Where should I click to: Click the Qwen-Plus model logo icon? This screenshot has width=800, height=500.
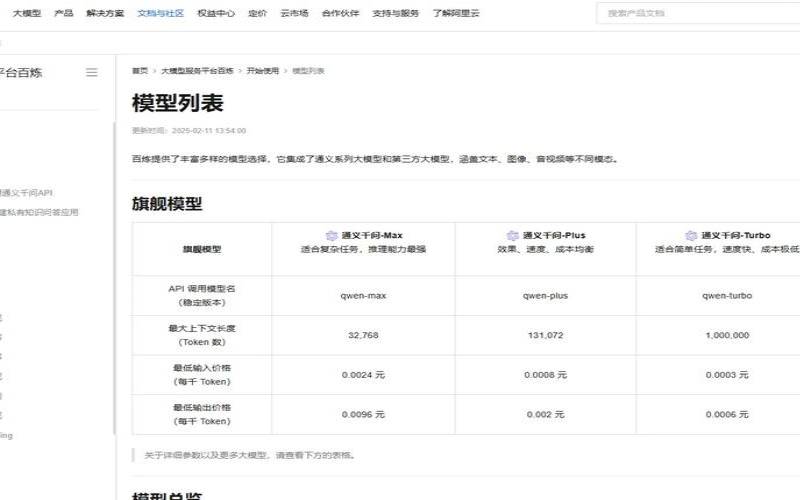[513, 235]
